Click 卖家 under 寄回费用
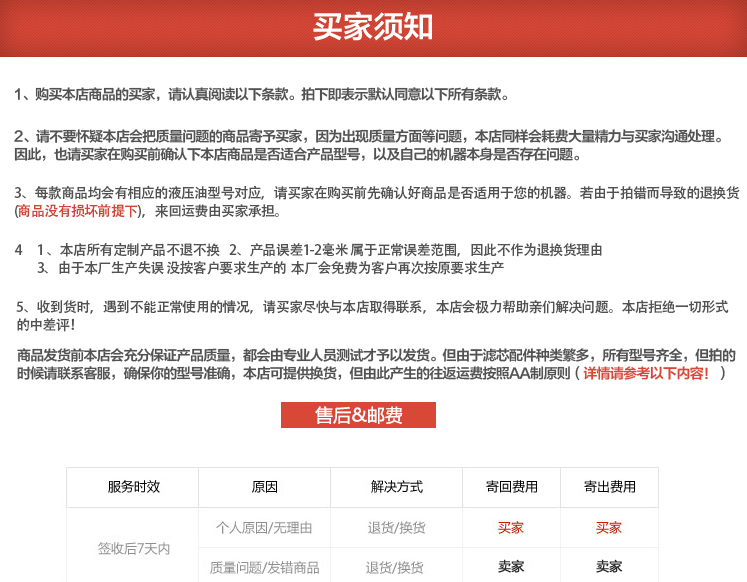This screenshot has height=582, width=747. pyautogui.click(x=511, y=566)
